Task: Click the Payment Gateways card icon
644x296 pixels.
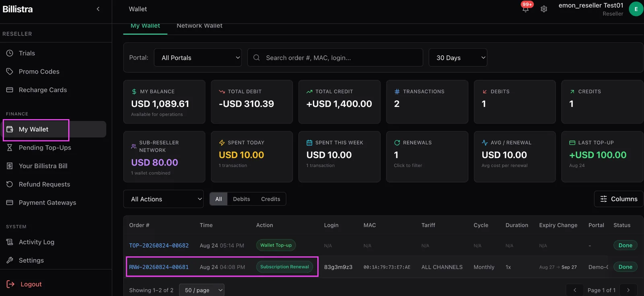Action: click(x=10, y=203)
